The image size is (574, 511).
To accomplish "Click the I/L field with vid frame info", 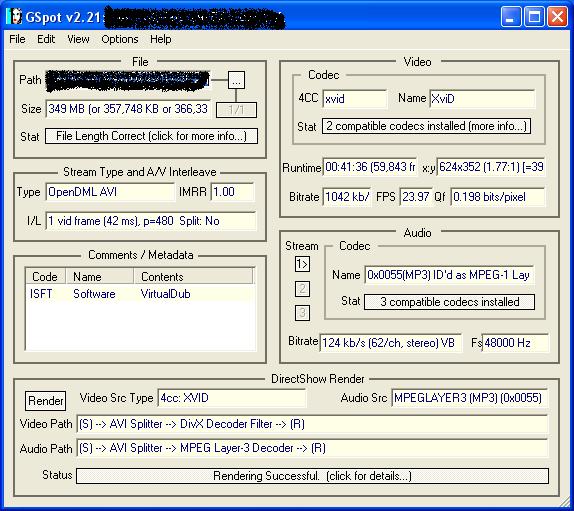I will pos(151,221).
